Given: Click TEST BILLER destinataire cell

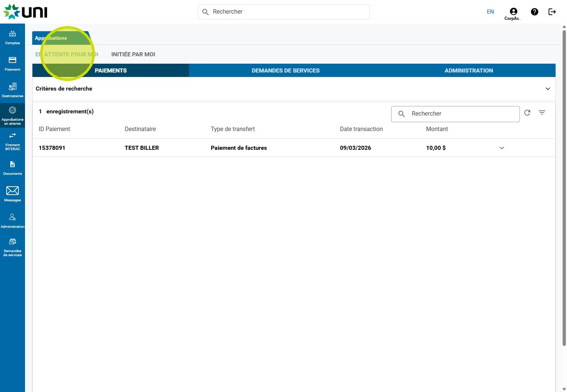Looking at the screenshot, I should click(142, 148).
